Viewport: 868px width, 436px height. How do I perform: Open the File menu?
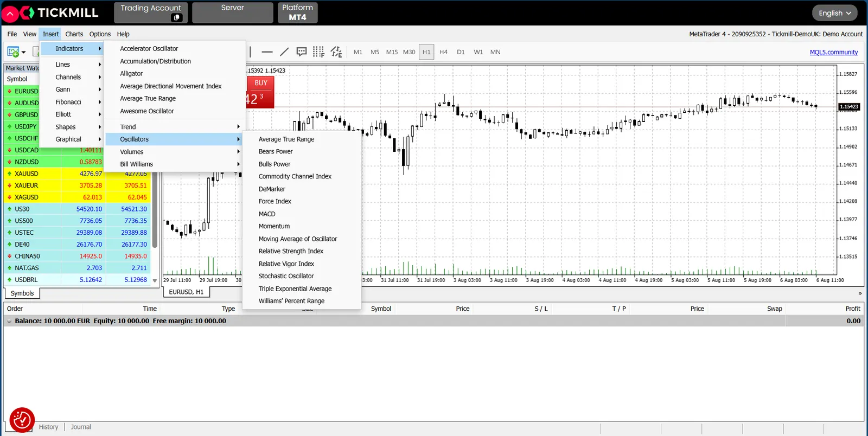point(12,34)
